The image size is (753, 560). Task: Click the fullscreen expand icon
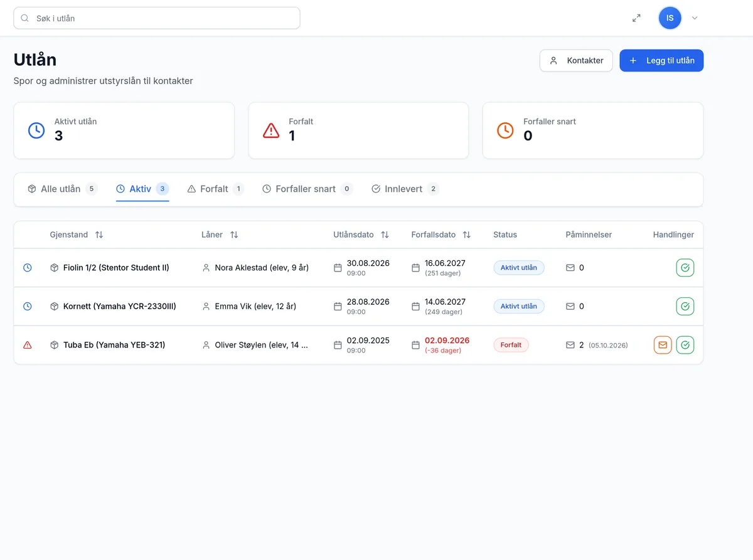coord(636,18)
